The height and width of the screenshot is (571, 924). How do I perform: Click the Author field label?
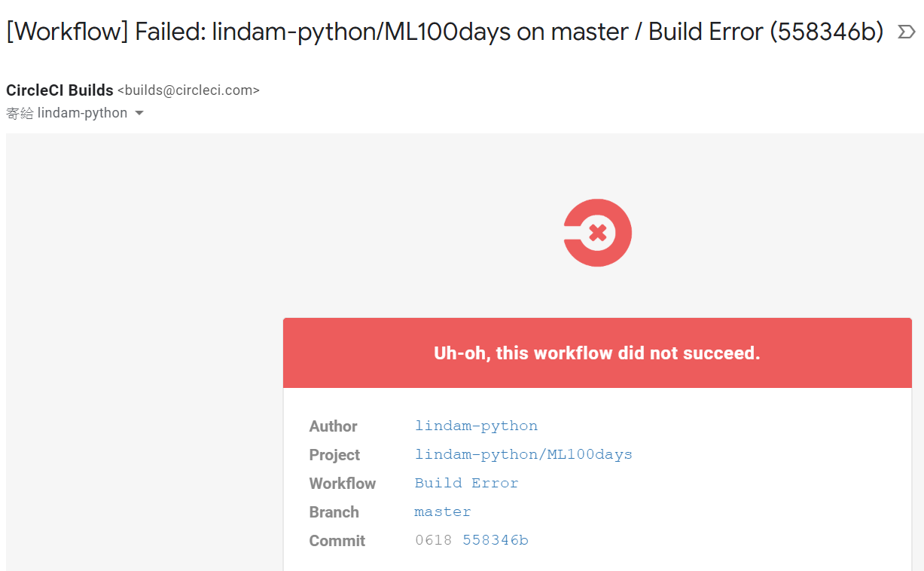click(333, 426)
